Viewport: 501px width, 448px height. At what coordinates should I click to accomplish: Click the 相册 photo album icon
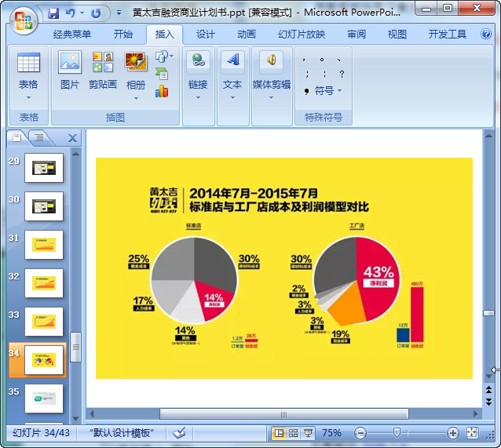tap(136, 62)
